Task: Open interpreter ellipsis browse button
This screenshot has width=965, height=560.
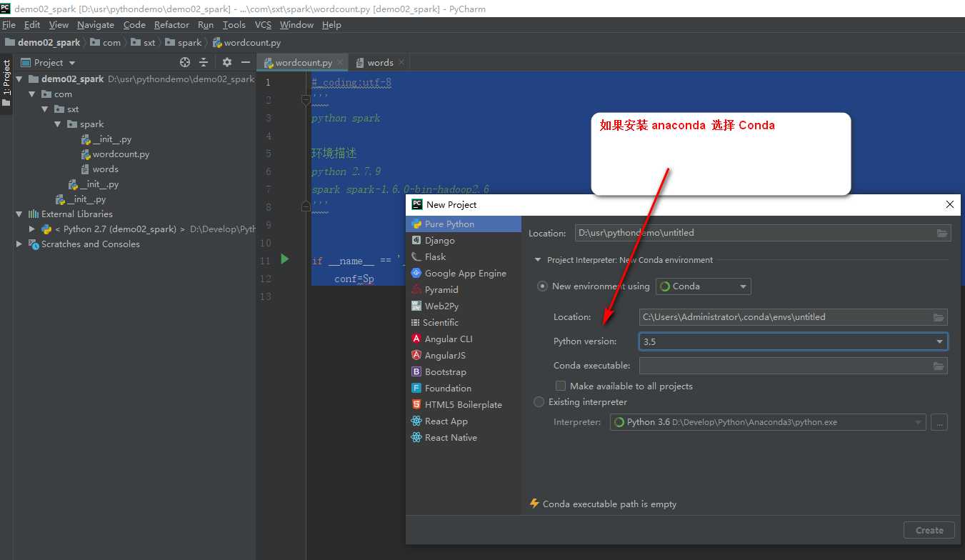Action: [x=939, y=422]
